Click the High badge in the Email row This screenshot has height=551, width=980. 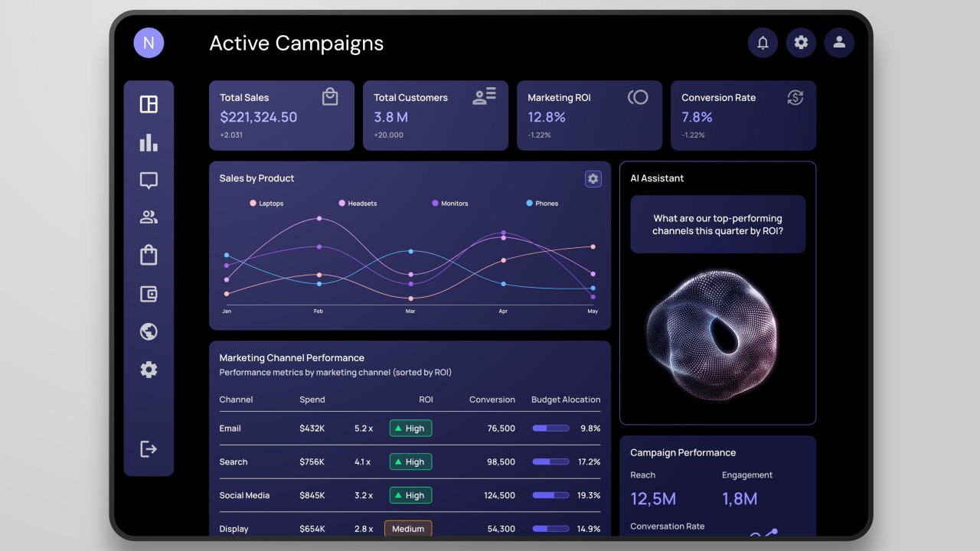[x=410, y=428]
